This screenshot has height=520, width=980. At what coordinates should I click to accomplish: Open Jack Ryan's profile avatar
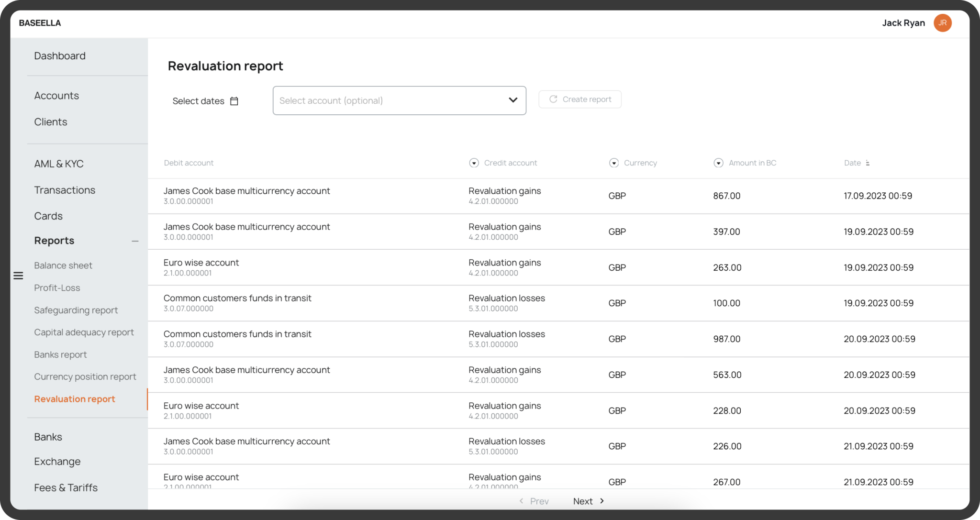pyautogui.click(x=942, y=22)
